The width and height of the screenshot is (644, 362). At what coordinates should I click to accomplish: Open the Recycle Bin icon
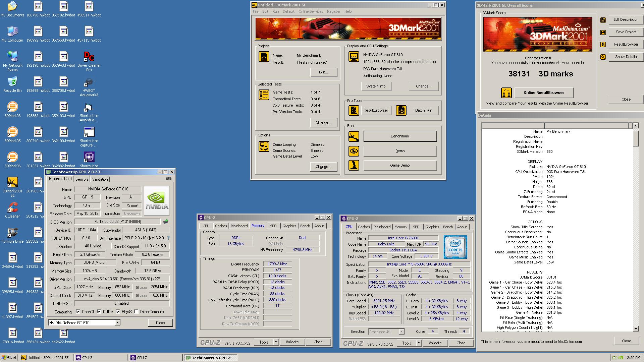[x=12, y=84]
